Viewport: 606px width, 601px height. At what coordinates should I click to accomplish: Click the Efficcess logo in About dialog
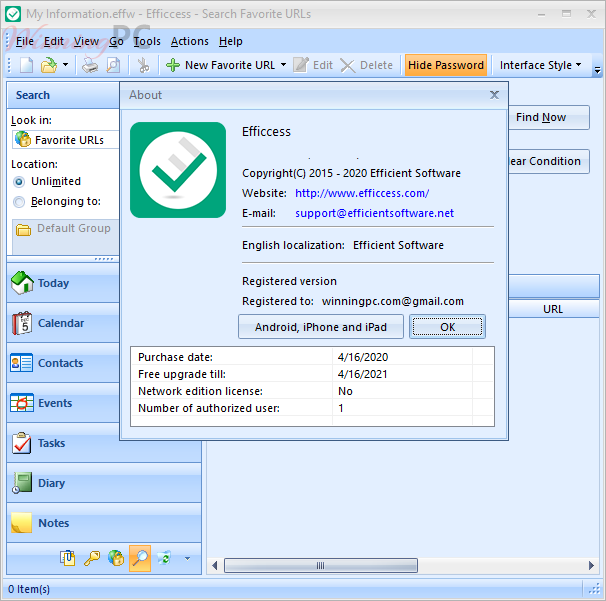point(178,170)
